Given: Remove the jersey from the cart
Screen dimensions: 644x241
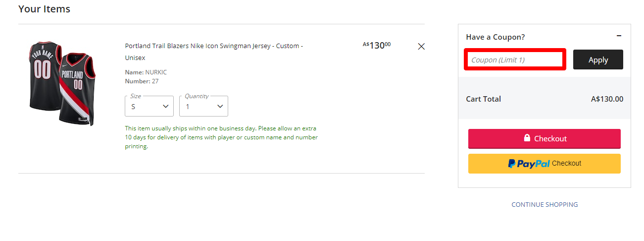Looking at the screenshot, I should pos(421,47).
